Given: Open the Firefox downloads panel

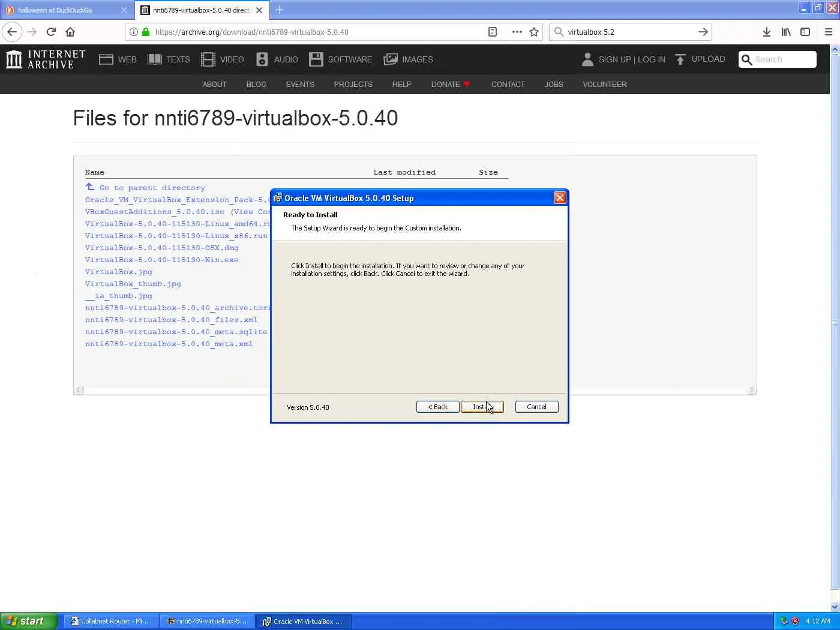Looking at the screenshot, I should (x=766, y=32).
